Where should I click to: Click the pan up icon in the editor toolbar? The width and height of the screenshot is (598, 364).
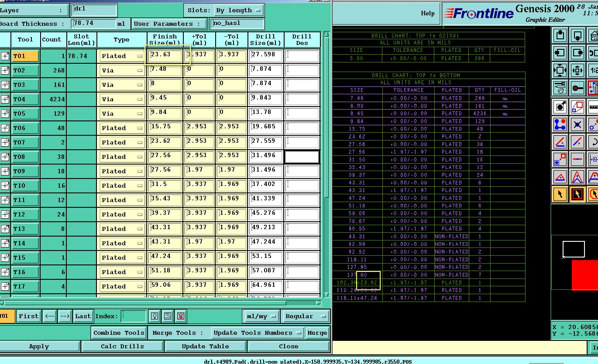coord(560,36)
